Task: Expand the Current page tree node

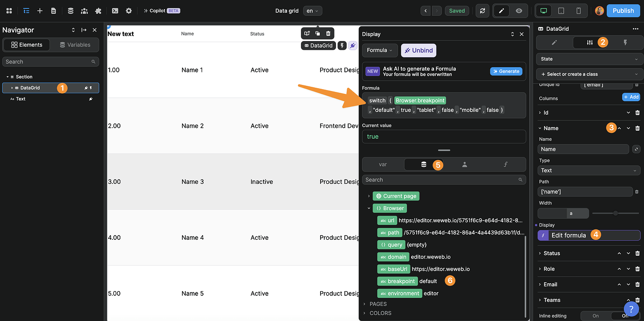Action: [369, 196]
